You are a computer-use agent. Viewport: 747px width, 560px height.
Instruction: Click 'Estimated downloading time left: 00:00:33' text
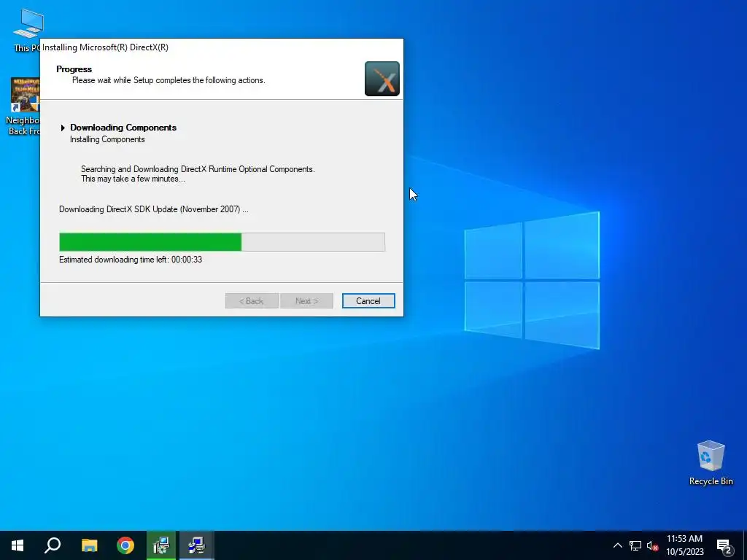click(x=131, y=260)
